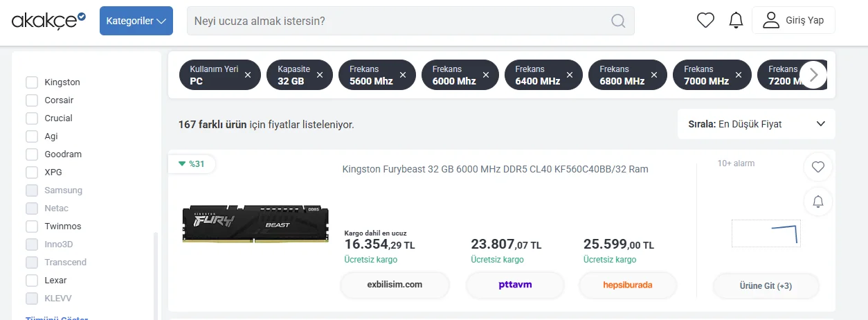Viewport: 868px width, 320px height.
Task: Check the Crucial brand filter
Action: click(32, 118)
